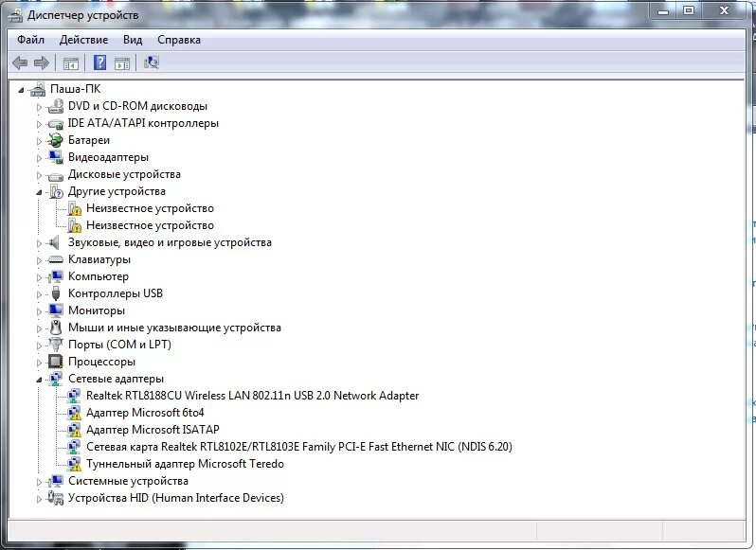This screenshot has width=756, height=550.
Task: Toggle the console tree pane toolbar icon
Action: (70, 63)
